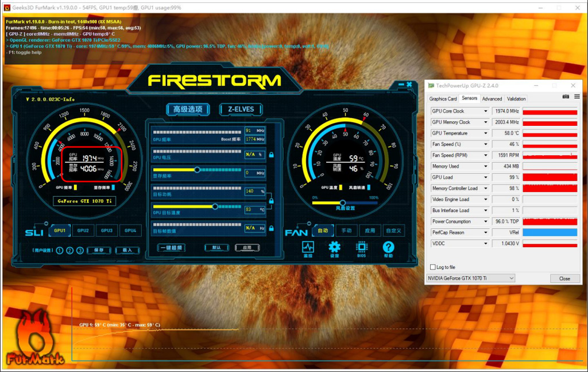Take a GPU-Z screenshot with camera icon

(x=566, y=97)
